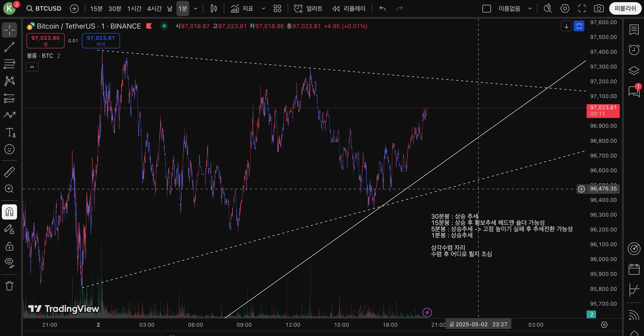Click the blue rounded-square chart button
The image size is (644, 336).
coord(579,26)
